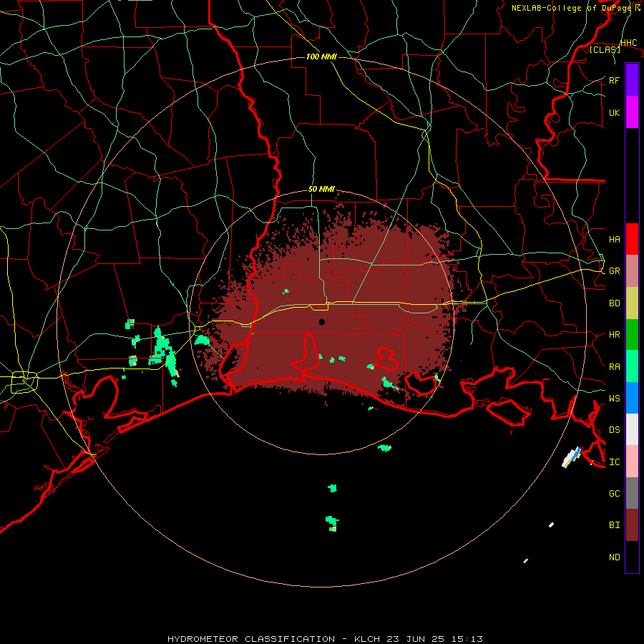Click the HR legend label
This screenshot has width=644, height=644.
tap(614, 335)
